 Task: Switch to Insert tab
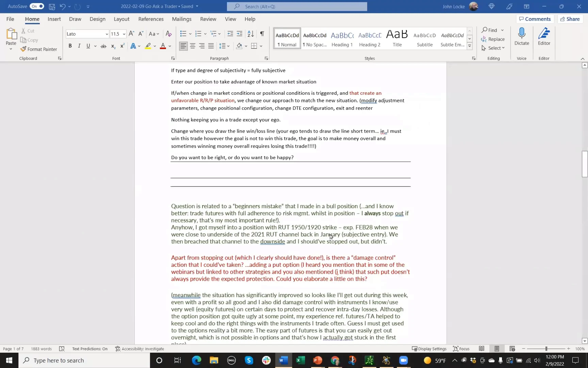pos(54,19)
